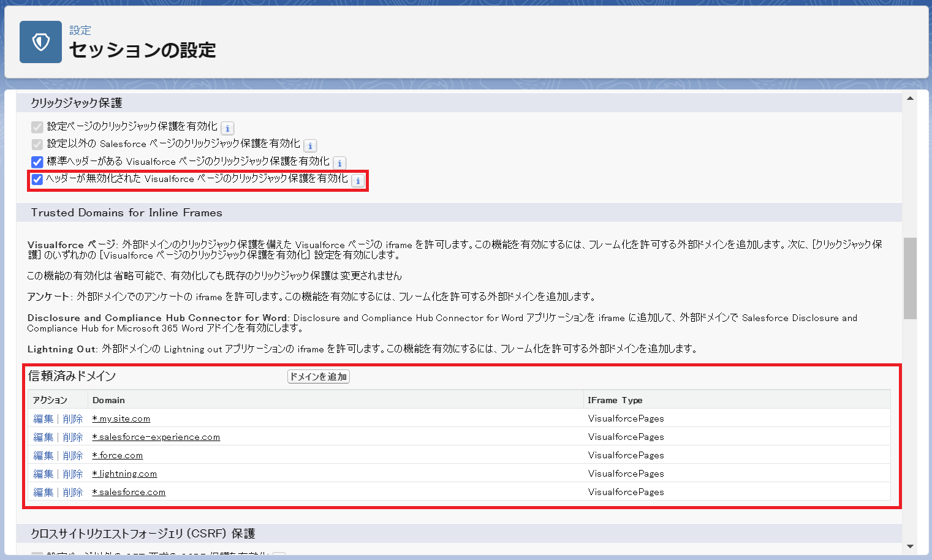932x560 pixels.
Task: Delete the *.salesforce.com domain
Action: pyautogui.click(x=73, y=493)
